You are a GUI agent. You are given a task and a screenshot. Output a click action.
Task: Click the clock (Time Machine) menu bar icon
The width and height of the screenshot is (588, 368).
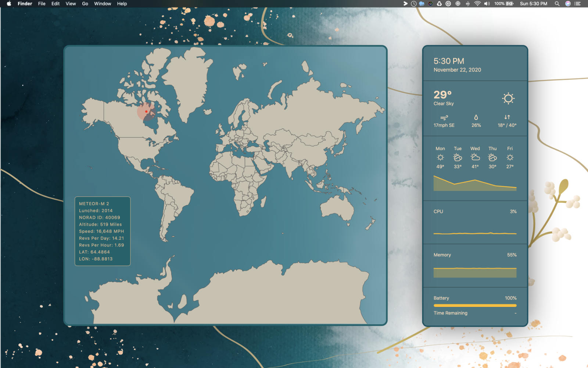click(x=413, y=4)
